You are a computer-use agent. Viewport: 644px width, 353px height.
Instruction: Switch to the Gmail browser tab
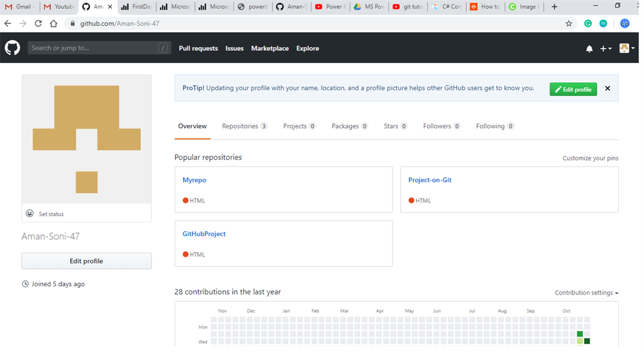[19, 6]
